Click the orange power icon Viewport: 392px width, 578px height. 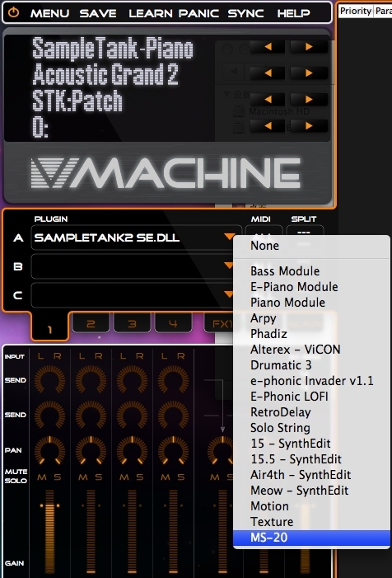(x=14, y=12)
